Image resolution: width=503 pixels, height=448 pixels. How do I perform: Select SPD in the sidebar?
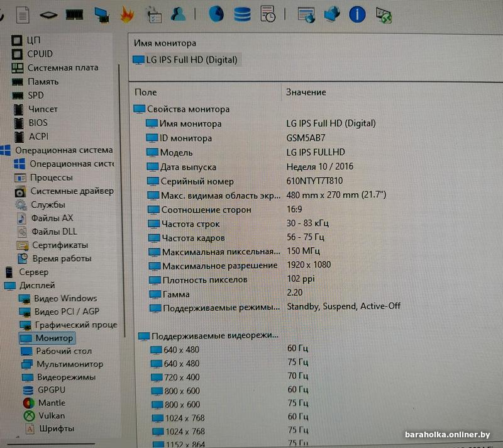(x=28, y=95)
